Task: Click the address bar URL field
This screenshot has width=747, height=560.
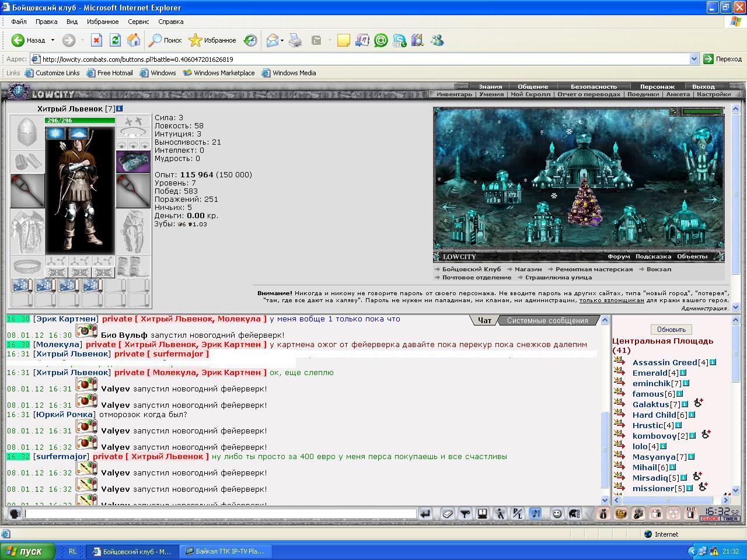Action: (365, 59)
